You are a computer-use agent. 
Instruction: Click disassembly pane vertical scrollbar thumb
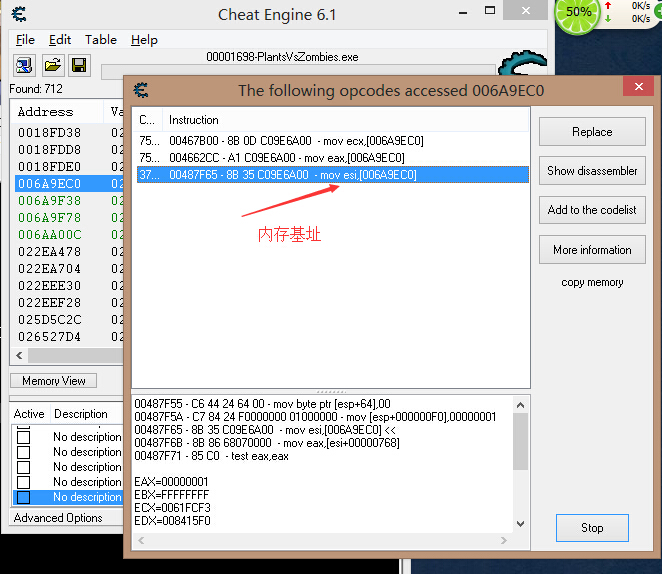[521, 441]
